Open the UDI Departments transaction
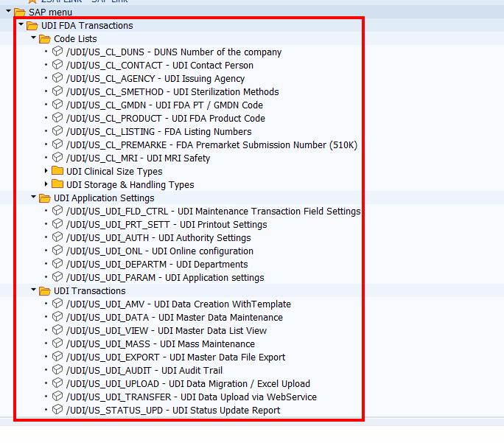Viewport: 504px width, 443px height. click(157, 265)
